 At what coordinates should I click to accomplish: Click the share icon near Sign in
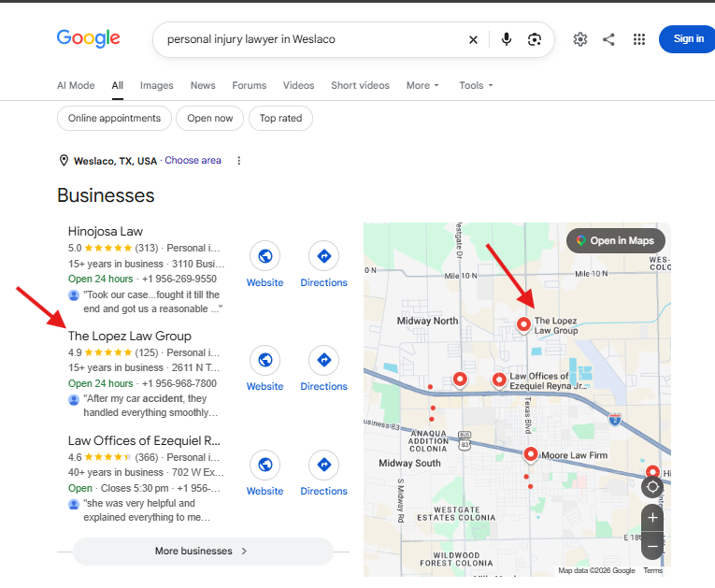[x=608, y=39]
